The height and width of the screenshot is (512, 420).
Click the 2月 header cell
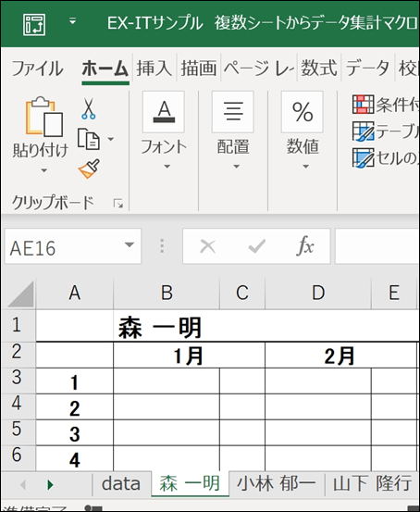(x=341, y=355)
